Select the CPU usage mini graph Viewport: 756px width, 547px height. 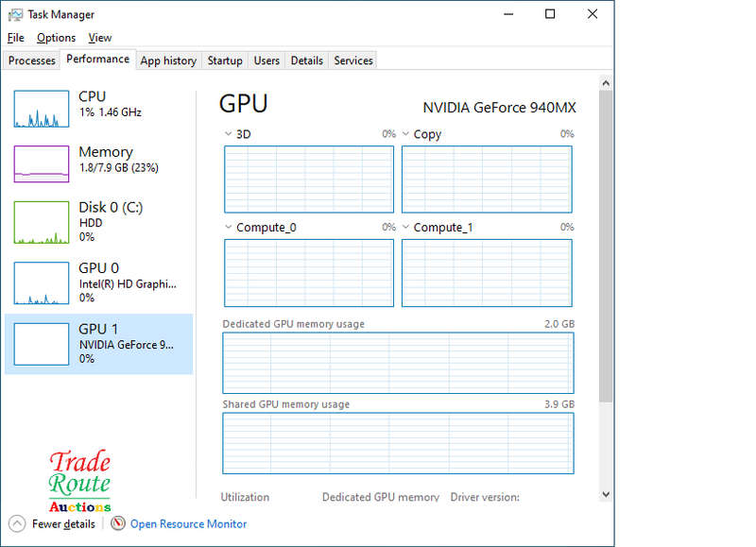coord(42,109)
